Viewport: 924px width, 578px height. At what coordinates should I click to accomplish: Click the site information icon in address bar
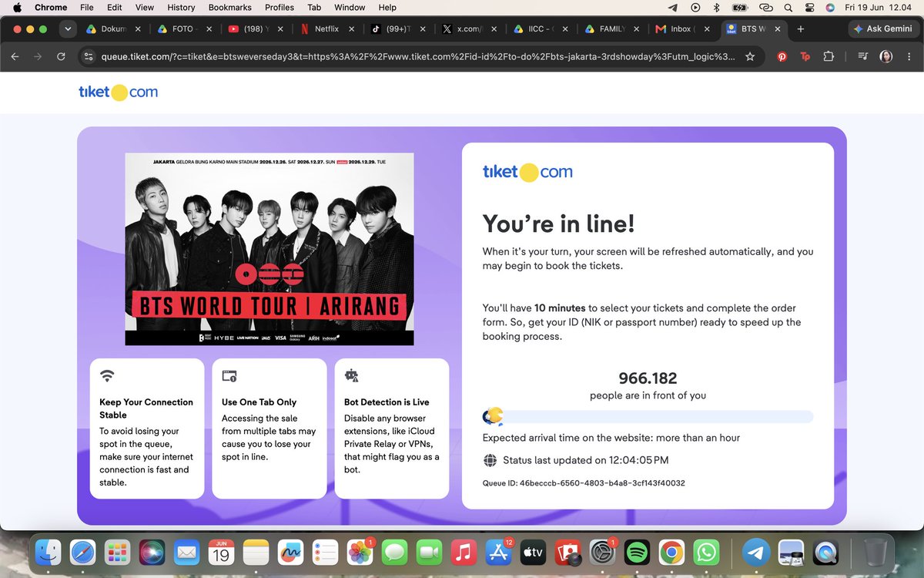[88, 56]
